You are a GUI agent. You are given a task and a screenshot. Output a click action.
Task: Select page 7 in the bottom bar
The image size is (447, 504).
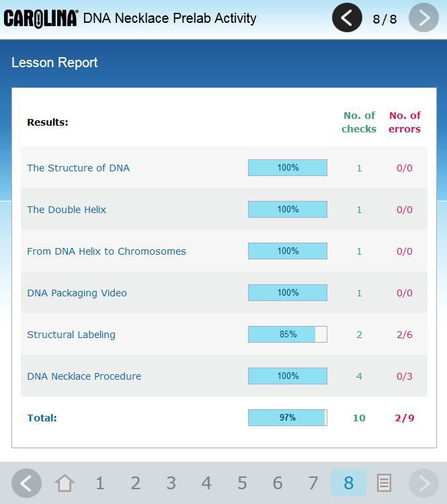coord(313,483)
